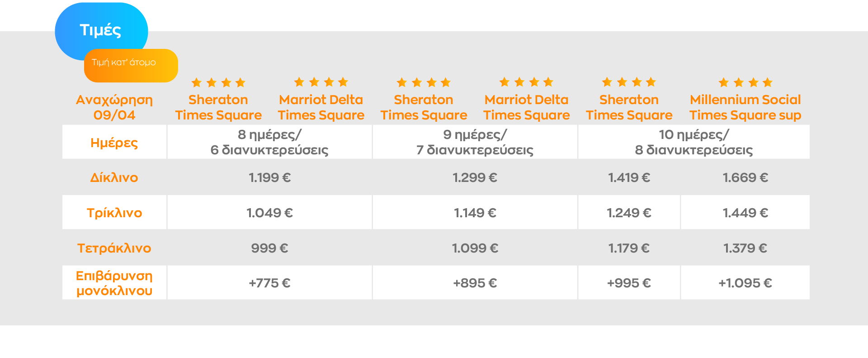
Task: Click the stars above Millennium Social hotel
Action: coord(745,82)
